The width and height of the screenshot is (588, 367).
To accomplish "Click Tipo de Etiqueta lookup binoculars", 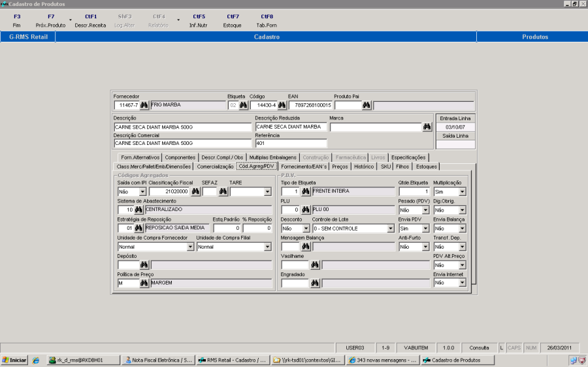I will (x=306, y=192).
